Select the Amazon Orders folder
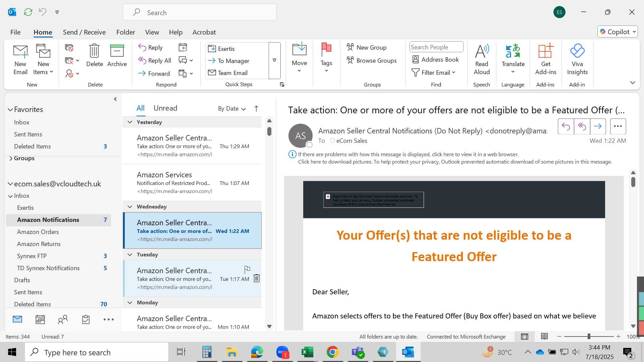 tap(38, 232)
